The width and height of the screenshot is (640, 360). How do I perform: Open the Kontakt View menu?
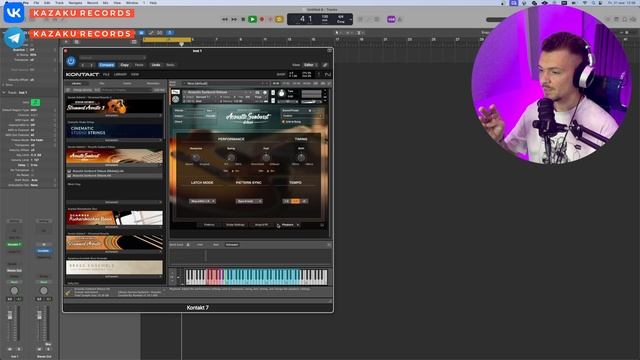point(135,75)
